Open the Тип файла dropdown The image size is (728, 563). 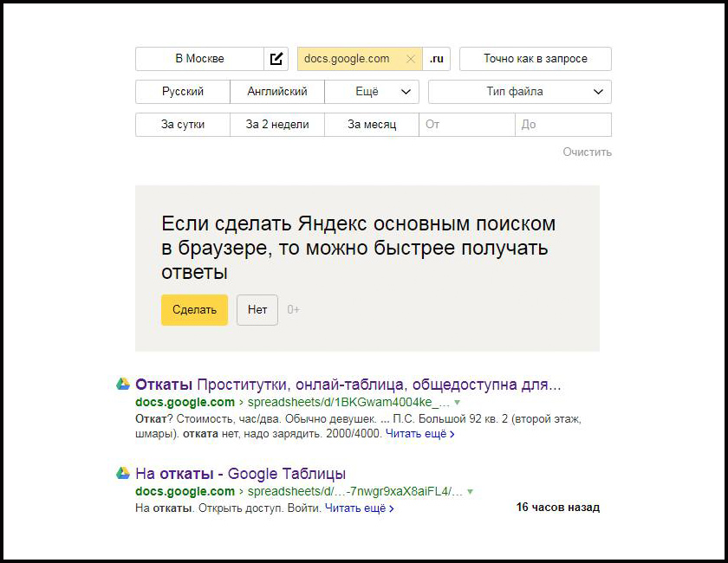pyautogui.click(x=519, y=92)
